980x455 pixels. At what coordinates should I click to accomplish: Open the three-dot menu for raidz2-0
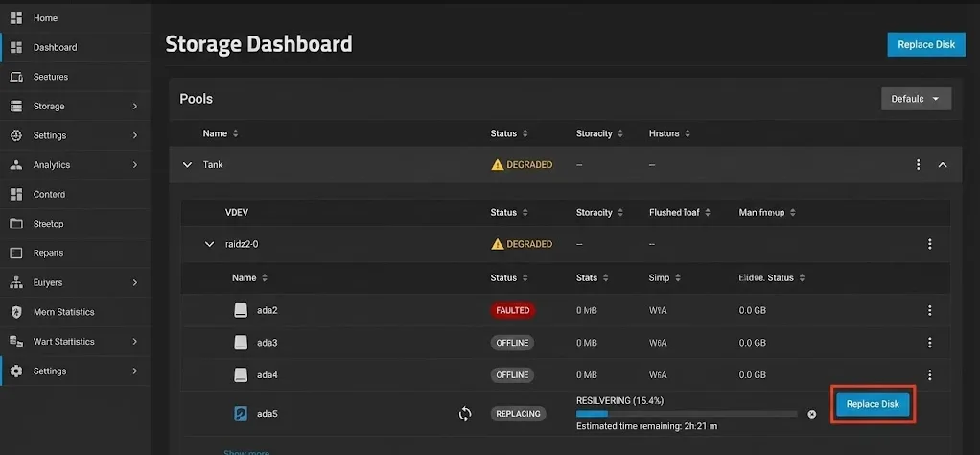[929, 244]
